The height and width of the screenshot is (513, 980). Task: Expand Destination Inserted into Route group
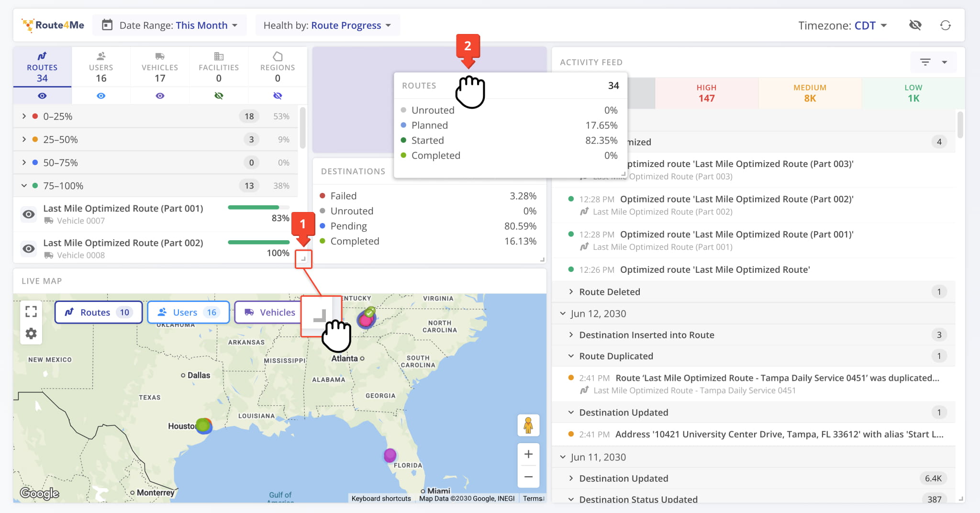pos(571,335)
